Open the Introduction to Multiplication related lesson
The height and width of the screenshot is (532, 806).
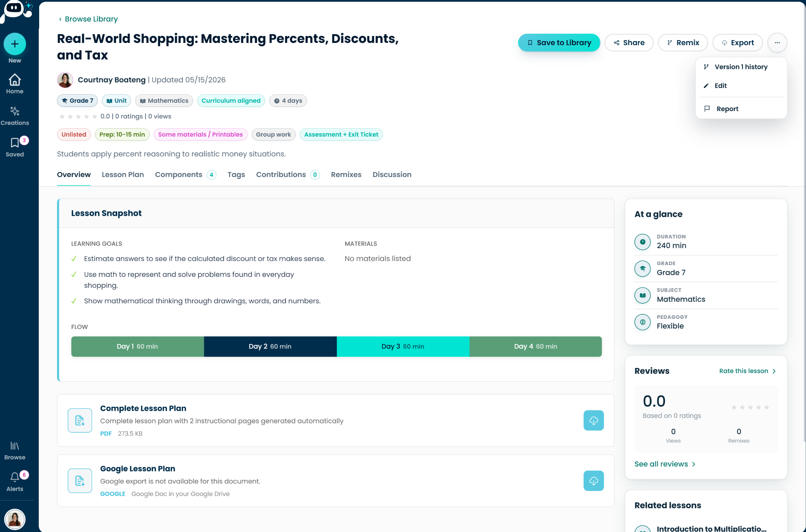coord(711,528)
